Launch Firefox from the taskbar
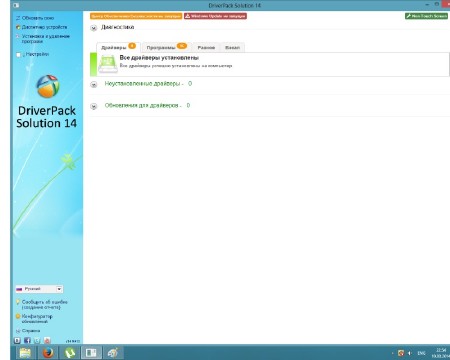Image resolution: width=450 pixels, height=360 pixels. click(x=48, y=353)
